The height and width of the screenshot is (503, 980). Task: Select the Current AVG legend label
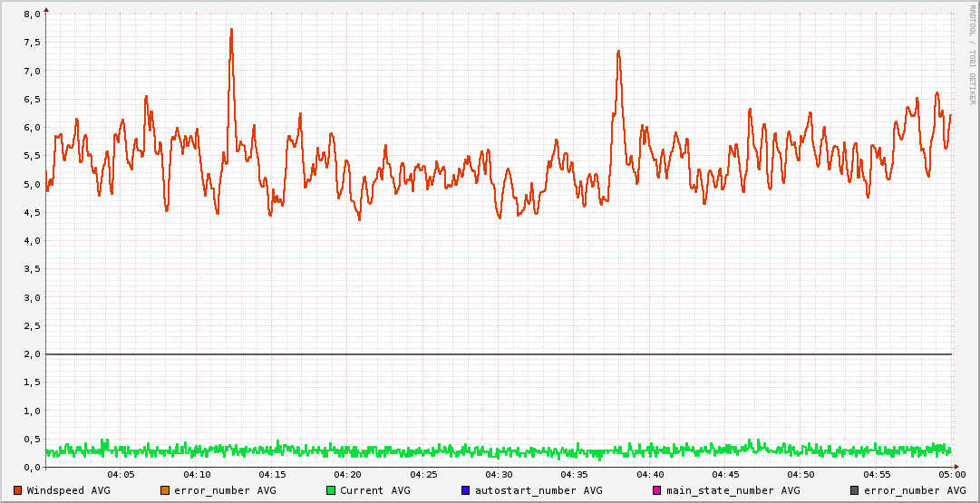[374, 490]
